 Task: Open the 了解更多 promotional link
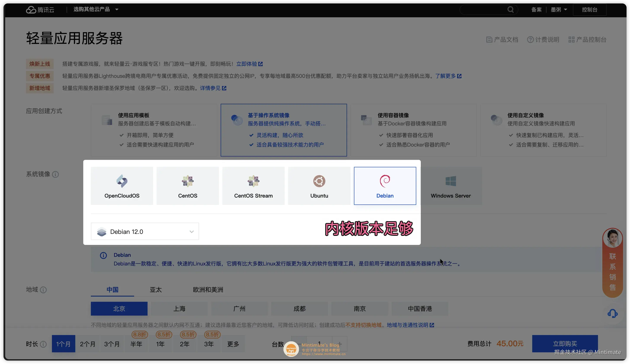coord(447,76)
